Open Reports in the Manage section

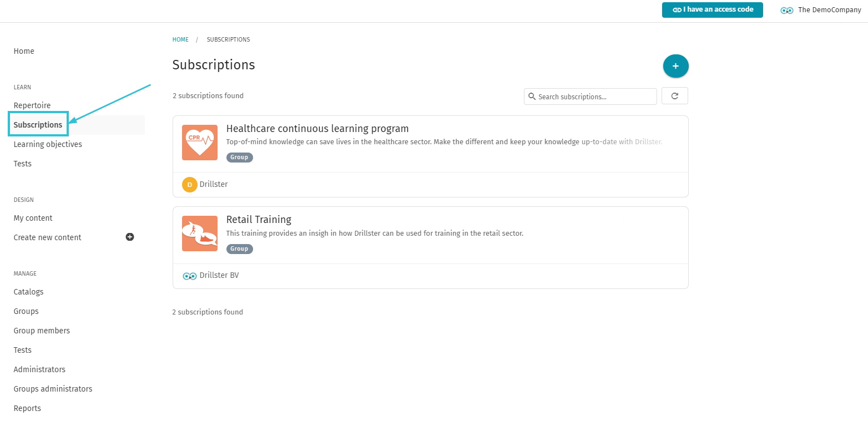coord(28,408)
